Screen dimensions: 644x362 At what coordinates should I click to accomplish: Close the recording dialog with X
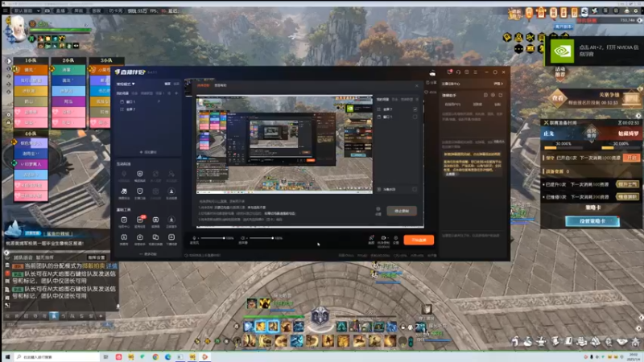(417, 85)
